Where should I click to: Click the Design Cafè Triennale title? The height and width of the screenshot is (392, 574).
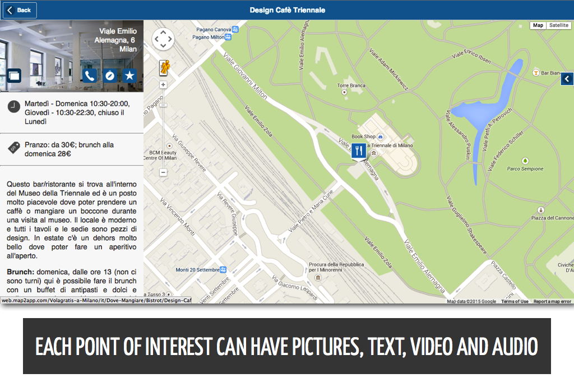[288, 10]
